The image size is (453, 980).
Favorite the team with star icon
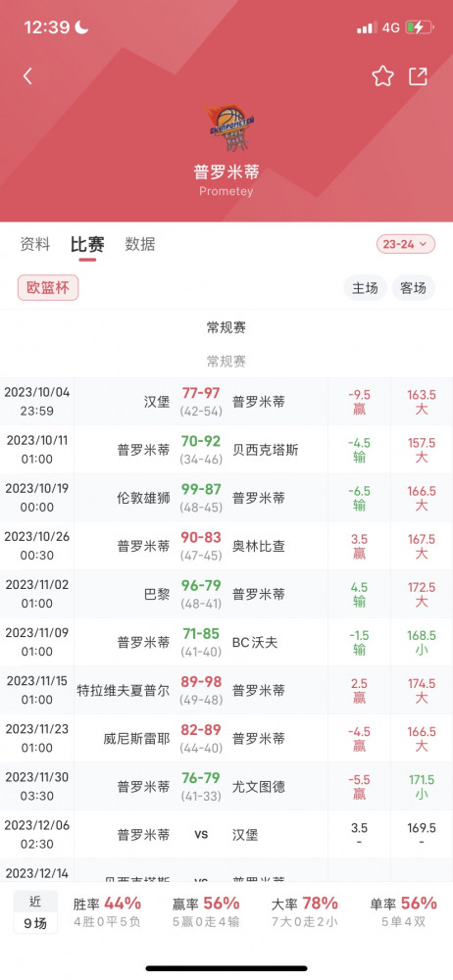click(x=382, y=76)
